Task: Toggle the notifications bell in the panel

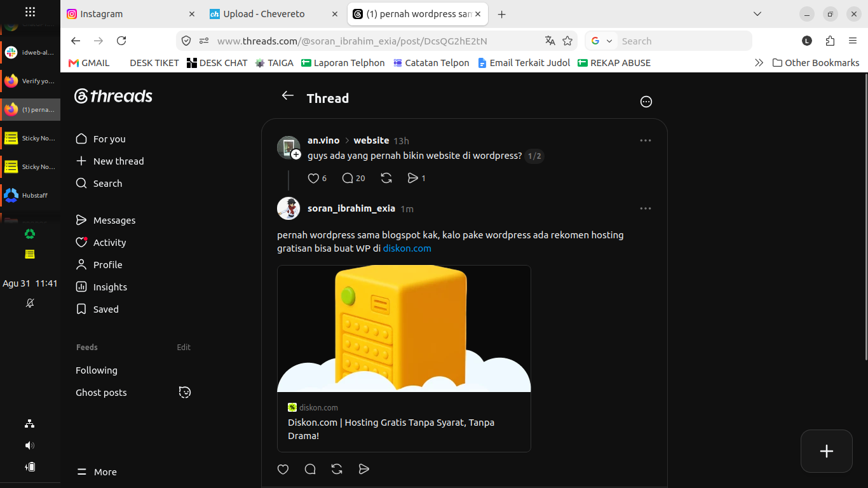Action: tap(30, 303)
